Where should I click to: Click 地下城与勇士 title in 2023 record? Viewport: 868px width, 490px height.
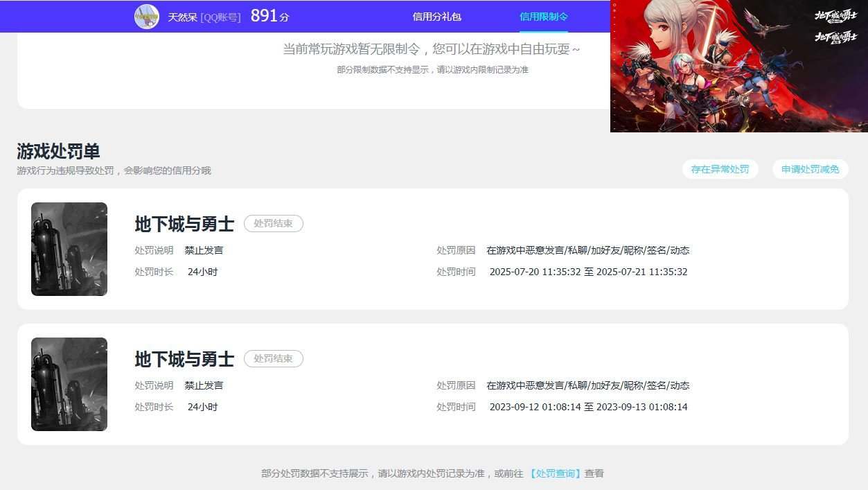pyautogui.click(x=184, y=359)
